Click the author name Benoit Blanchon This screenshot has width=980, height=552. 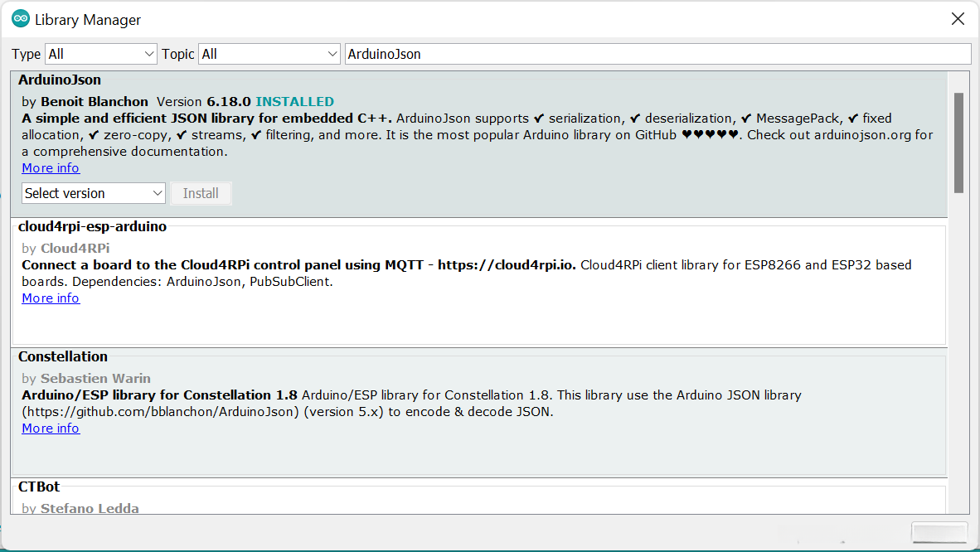click(x=95, y=101)
